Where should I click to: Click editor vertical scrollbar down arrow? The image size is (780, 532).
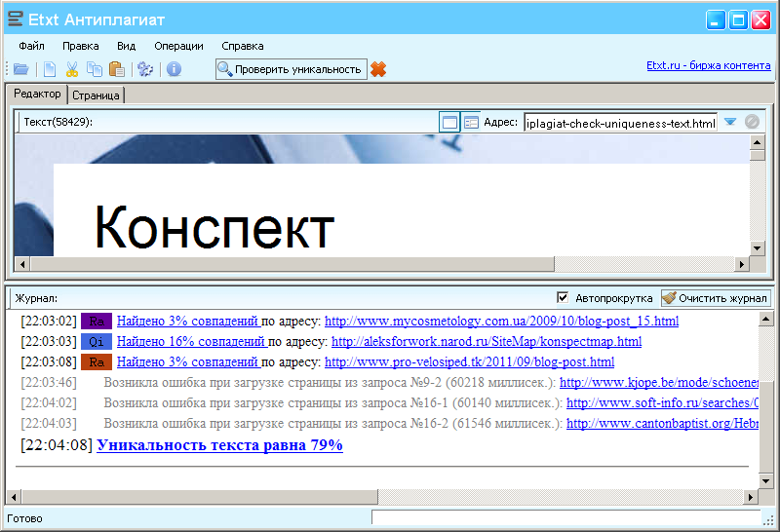tap(757, 247)
